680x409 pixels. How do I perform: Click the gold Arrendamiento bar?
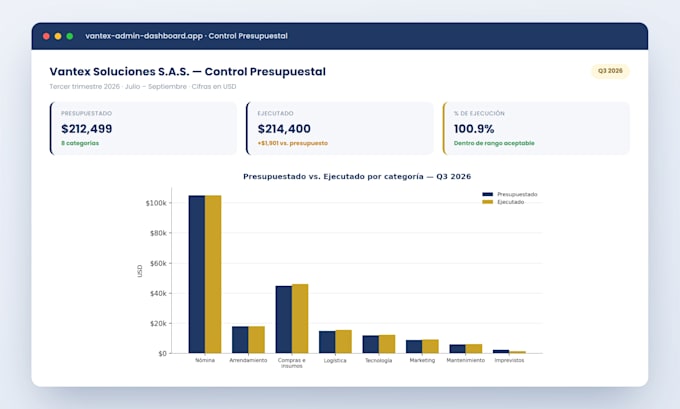tap(256, 340)
